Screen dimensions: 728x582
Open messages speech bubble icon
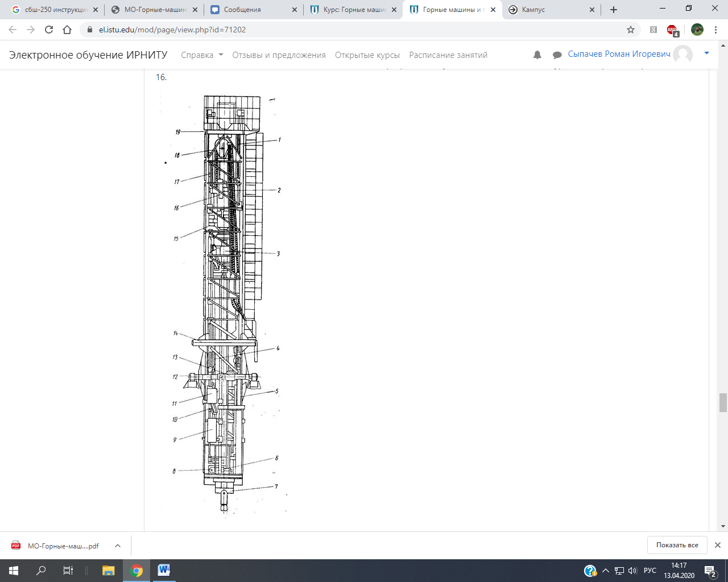[x=557, y=55]
